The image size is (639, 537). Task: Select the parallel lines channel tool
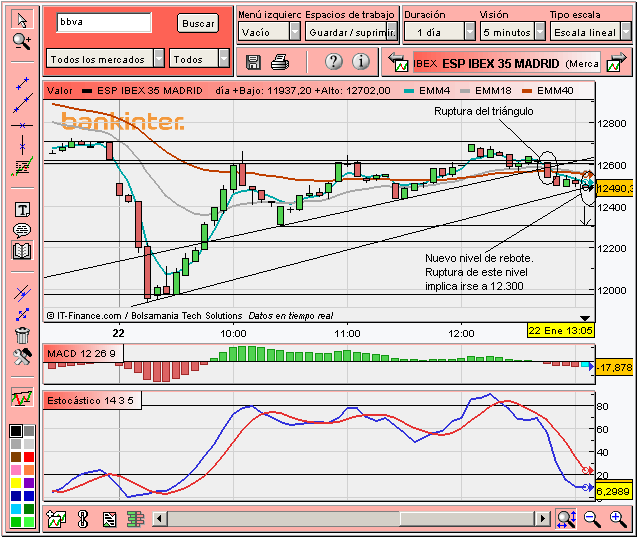coord(22,293)
